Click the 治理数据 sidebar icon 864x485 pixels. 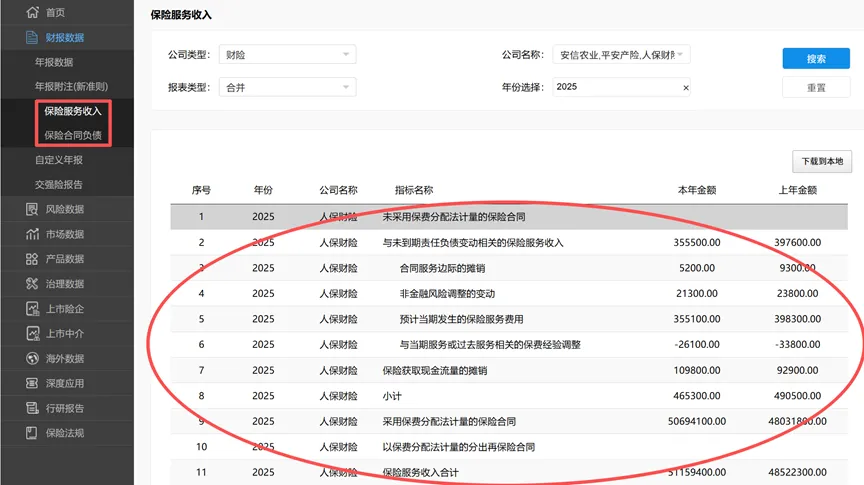(32, 283)
